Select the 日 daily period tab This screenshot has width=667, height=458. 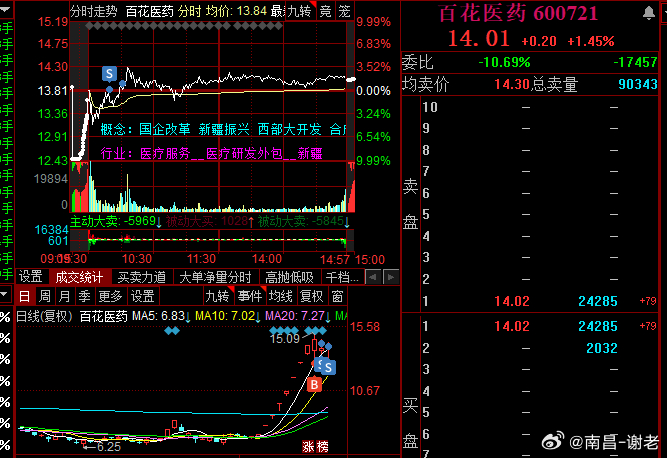tap(25, 296)
